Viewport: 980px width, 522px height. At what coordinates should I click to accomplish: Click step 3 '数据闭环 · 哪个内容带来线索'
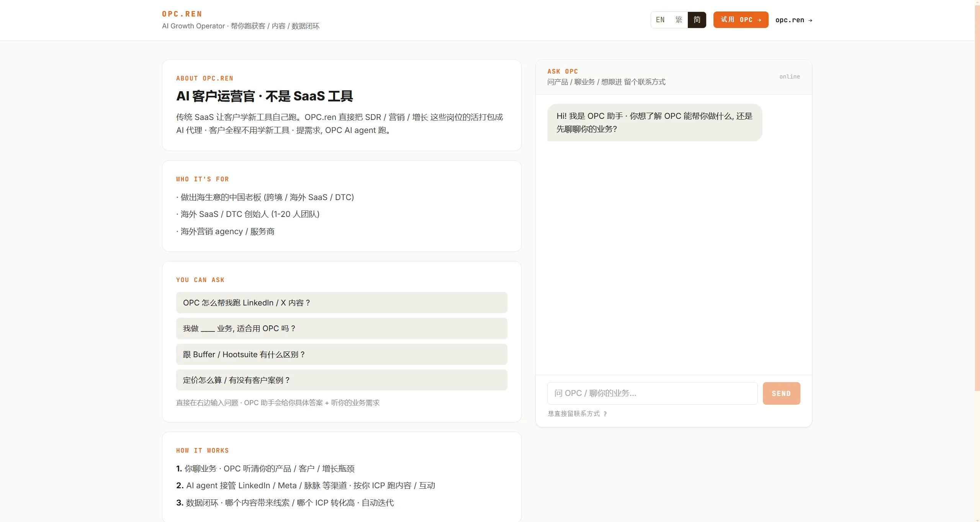coord(285,503)
